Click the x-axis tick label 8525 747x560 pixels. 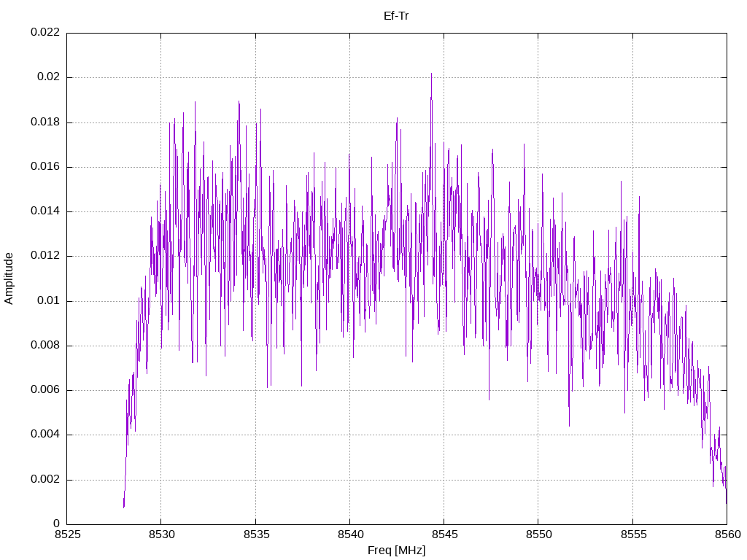pos(67,534)
